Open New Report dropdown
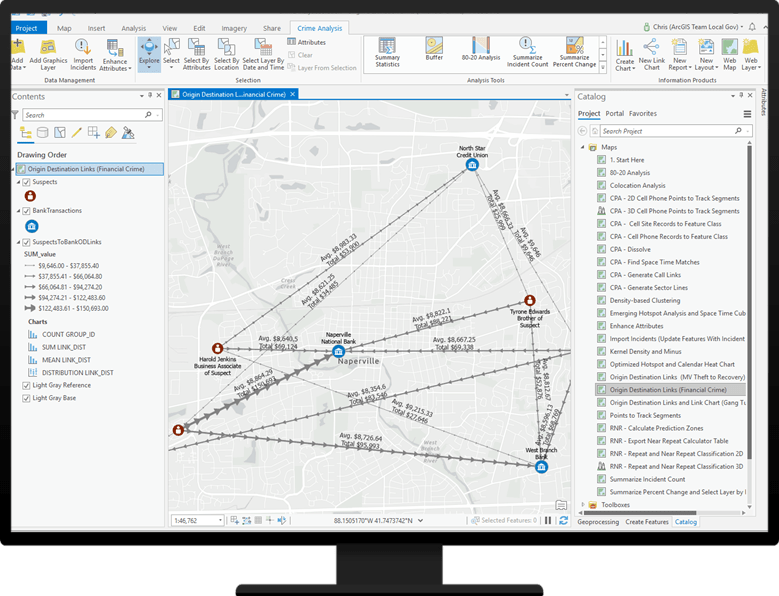Screen dimensions: 779x596 click(690, 68)
